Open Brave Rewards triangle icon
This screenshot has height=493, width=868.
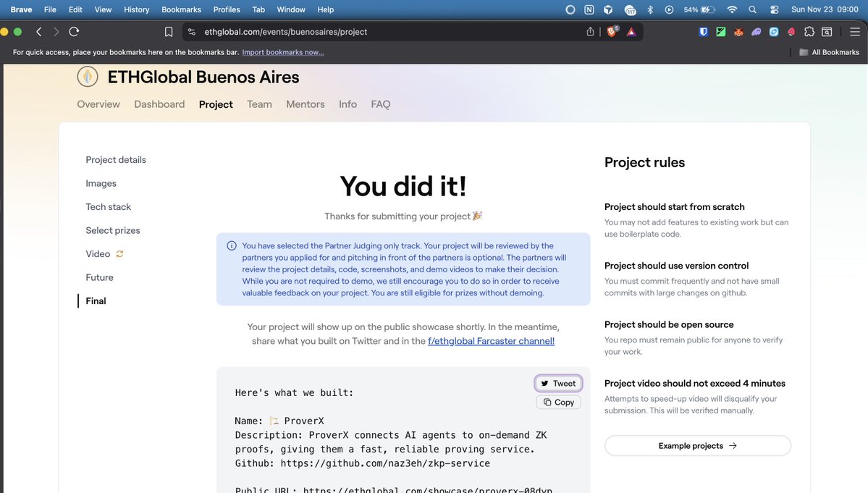tap(630, 32)
